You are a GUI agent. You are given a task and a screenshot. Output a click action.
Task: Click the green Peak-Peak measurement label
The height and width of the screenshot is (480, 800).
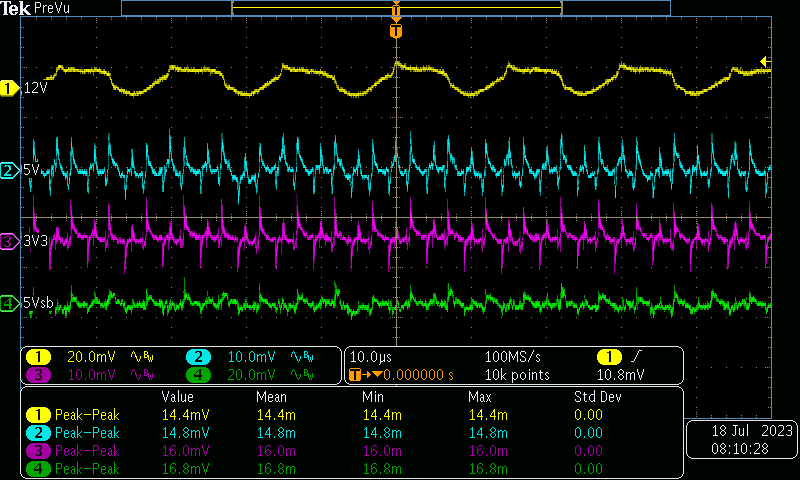click(x=87, y=469)
